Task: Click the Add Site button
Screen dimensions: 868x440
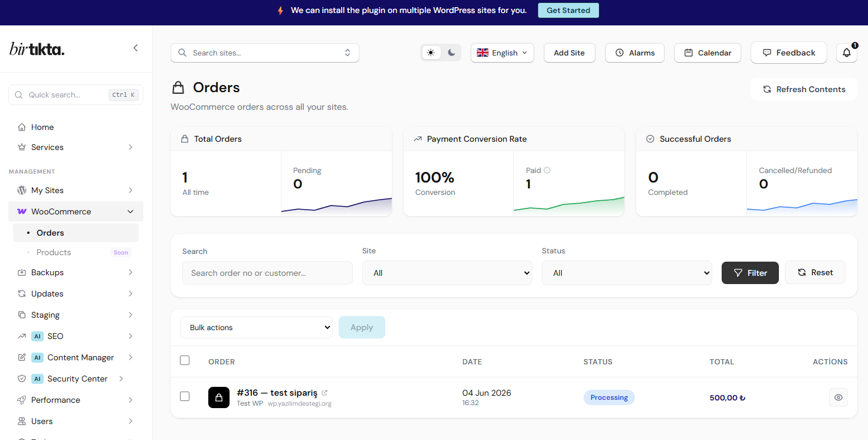Action: (x=569, y=53)
